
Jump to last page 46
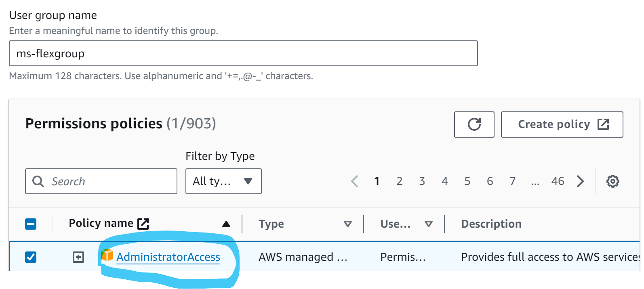pos(558,181)
